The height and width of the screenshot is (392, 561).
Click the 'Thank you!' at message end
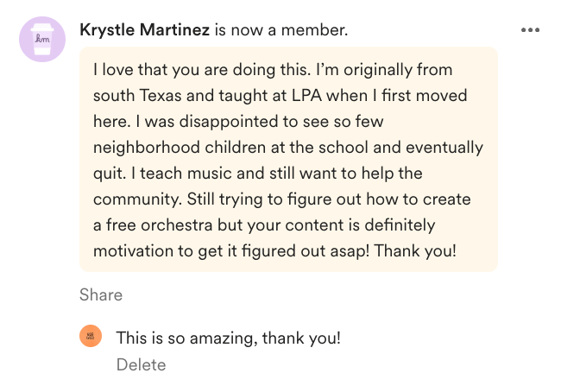[415, 251]
